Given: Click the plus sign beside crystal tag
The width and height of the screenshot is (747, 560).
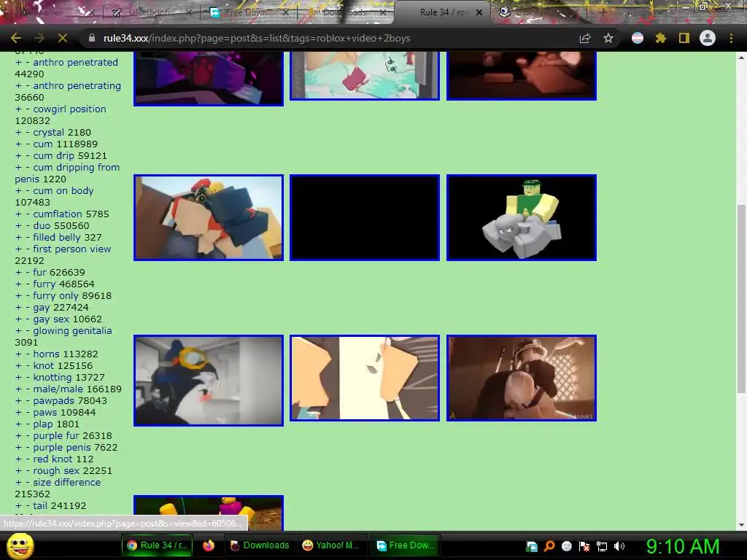Looking at the screenshot, I should point(18,133).
